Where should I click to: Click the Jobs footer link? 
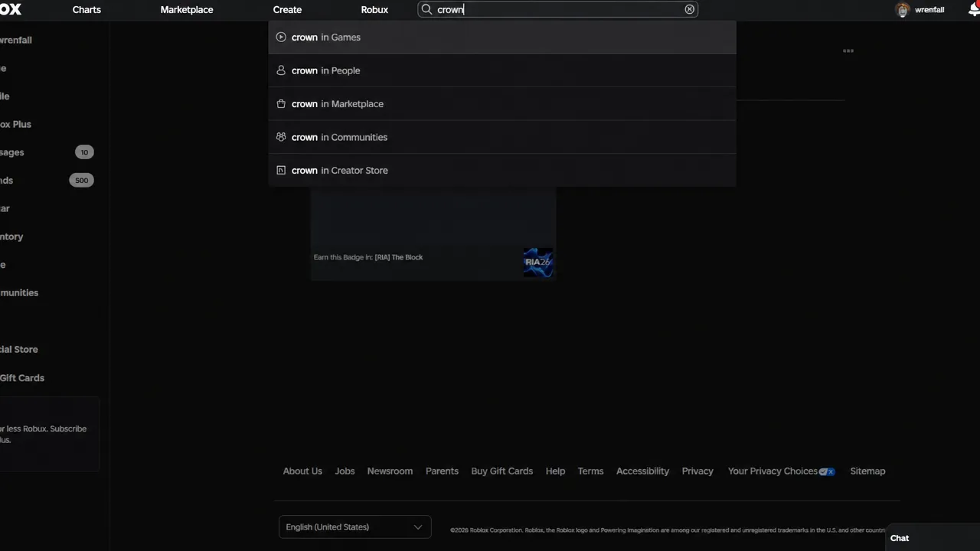pyautogui.click(x=345, y=471)
